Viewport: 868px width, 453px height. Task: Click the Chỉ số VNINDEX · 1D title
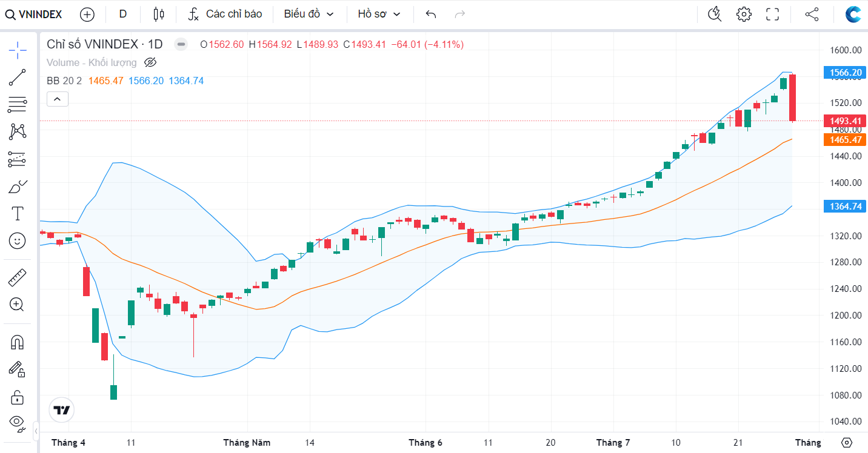pyautogui.click(x=105, y=44)
